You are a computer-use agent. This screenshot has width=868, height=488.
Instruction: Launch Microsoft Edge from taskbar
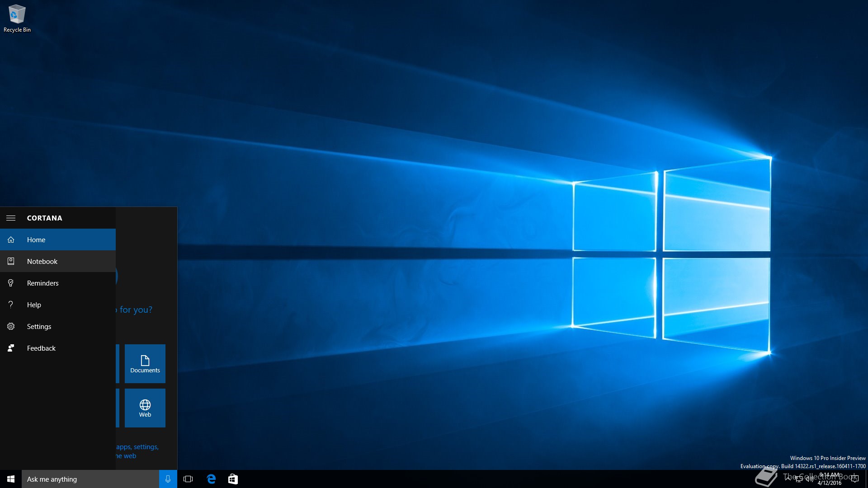(211, 479)
